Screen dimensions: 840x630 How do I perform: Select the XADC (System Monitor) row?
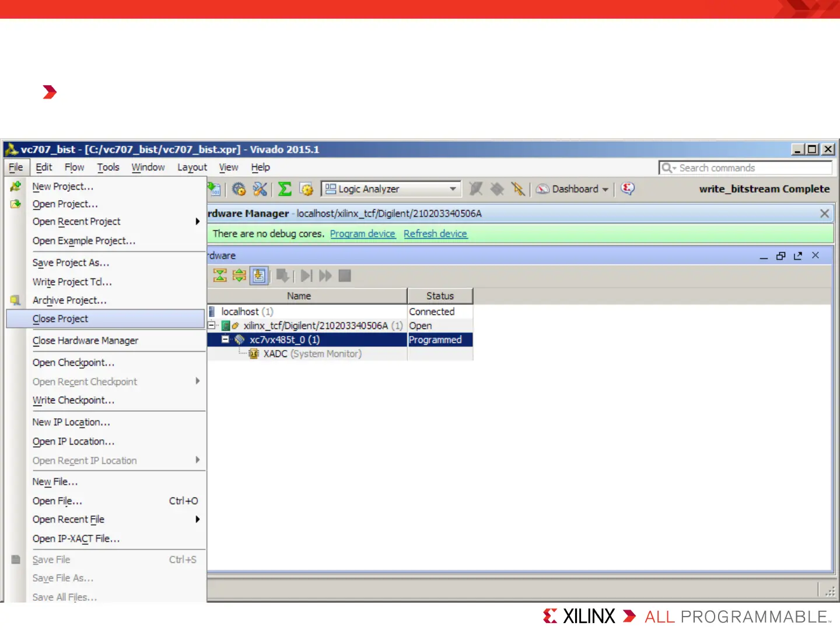click(340, 353)
